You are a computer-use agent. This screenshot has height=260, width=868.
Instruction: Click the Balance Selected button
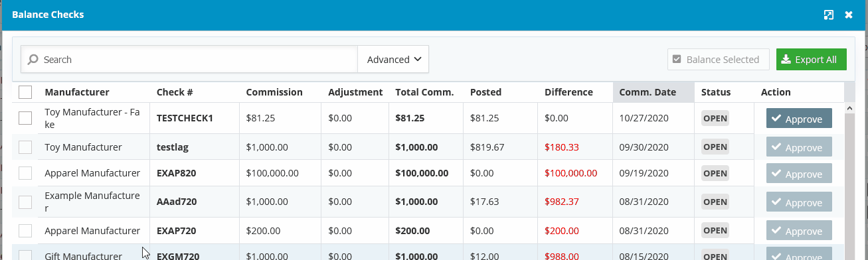(718, 59)
